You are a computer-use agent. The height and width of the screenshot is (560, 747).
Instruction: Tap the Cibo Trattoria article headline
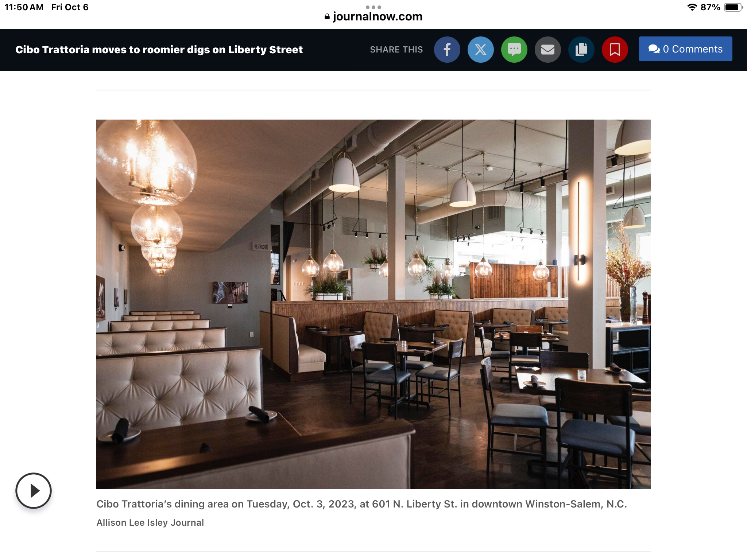tap(159, 50)
